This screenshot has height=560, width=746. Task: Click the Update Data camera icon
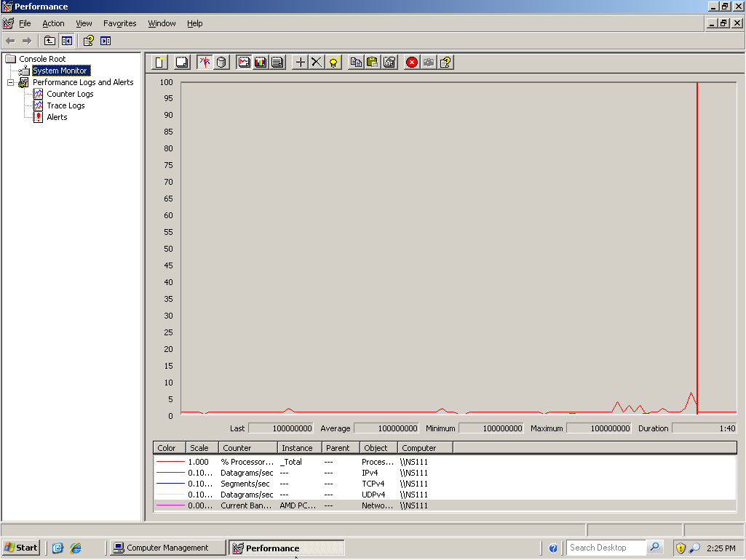tap(429, 63)
